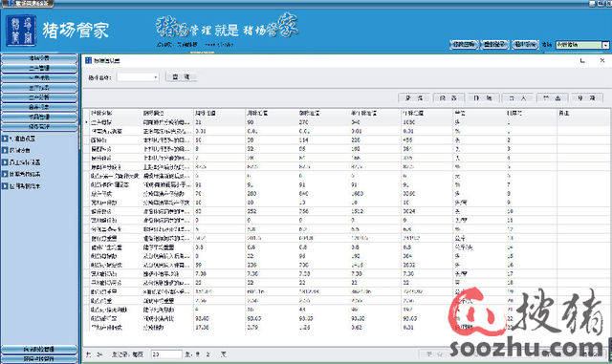The image size is (612, 364).
Task: Open the topmost sidebar menu section button
Action: point(39,58)
